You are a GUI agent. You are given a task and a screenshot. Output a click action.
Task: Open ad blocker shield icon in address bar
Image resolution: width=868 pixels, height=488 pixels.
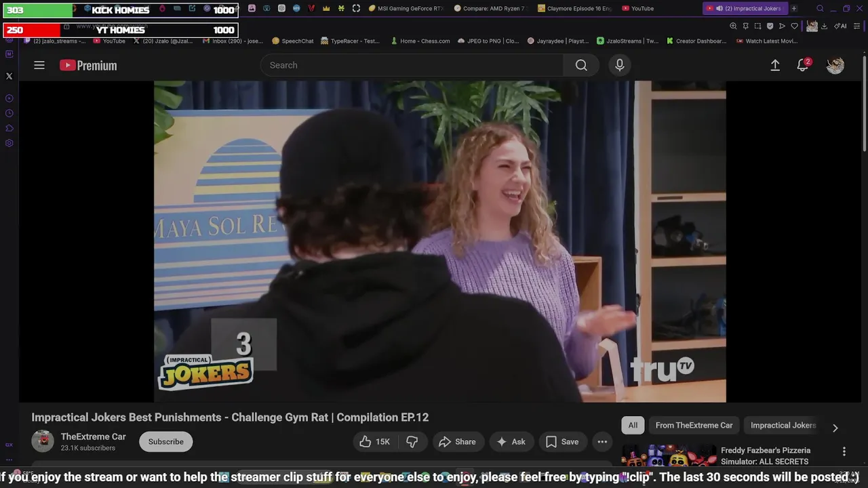pyautogui.click(x=770, y=26)
